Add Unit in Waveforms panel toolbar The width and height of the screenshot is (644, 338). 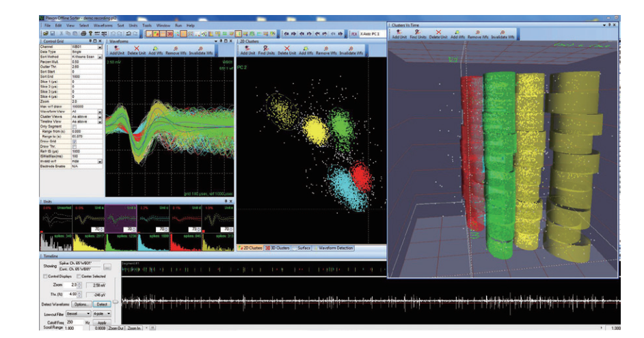(x=117, y=51)
